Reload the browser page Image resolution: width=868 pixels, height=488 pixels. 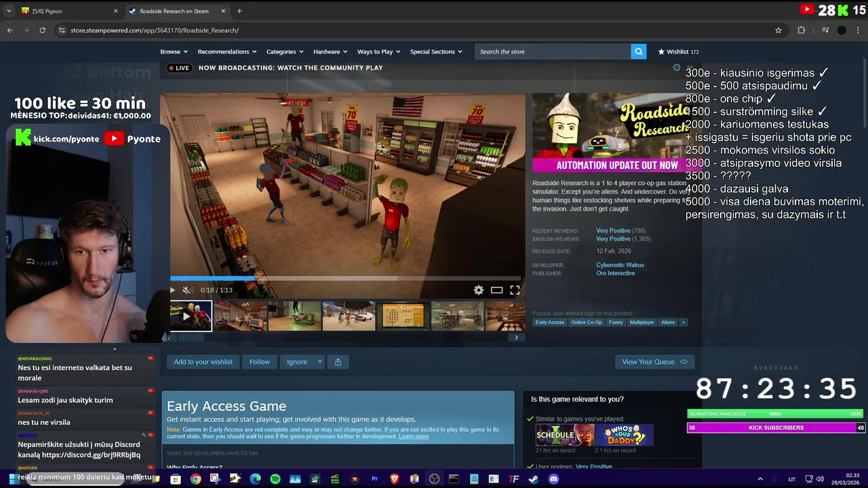[x=42, y=30]
